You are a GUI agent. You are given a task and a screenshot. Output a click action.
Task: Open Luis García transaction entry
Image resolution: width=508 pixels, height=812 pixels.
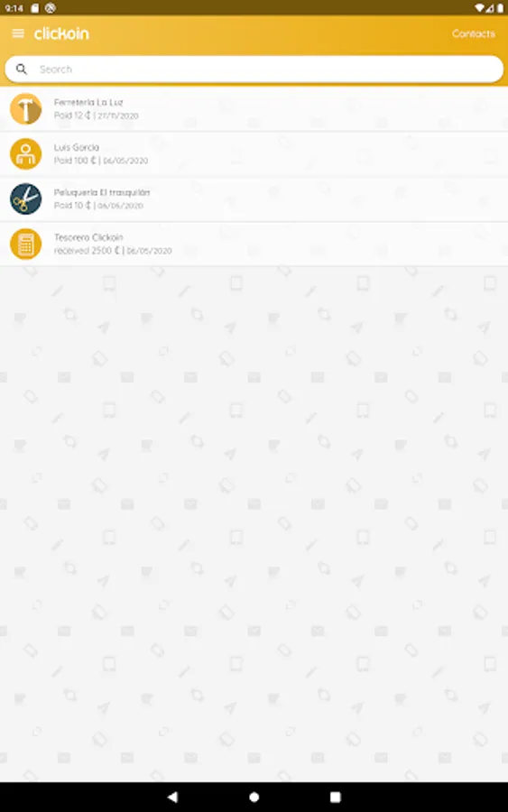point(254,153)
